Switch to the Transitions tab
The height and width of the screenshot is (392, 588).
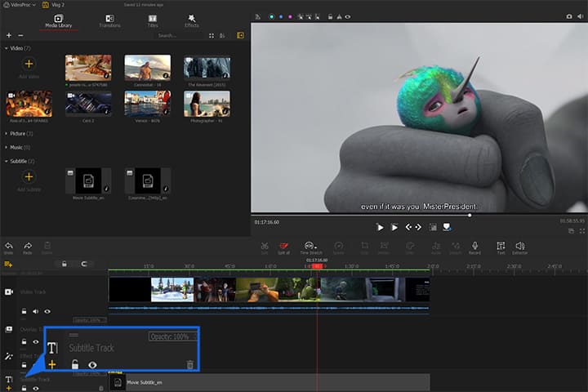109,20
